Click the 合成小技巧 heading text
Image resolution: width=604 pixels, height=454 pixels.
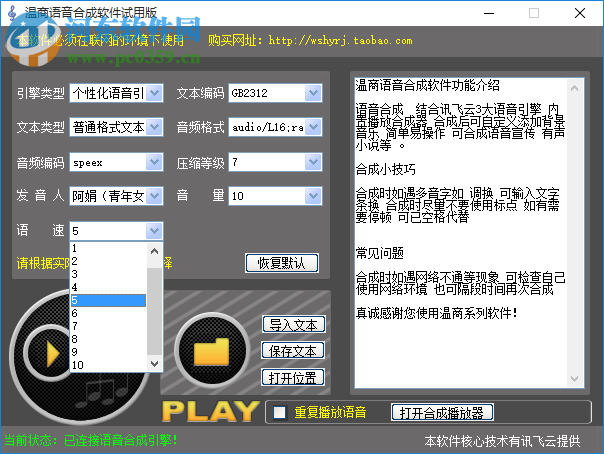386,169
